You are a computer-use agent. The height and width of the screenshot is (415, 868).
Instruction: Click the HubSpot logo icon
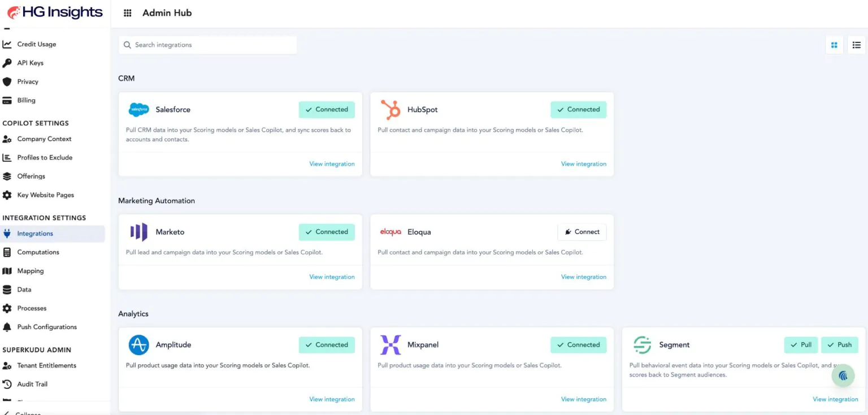click(390, 110)
